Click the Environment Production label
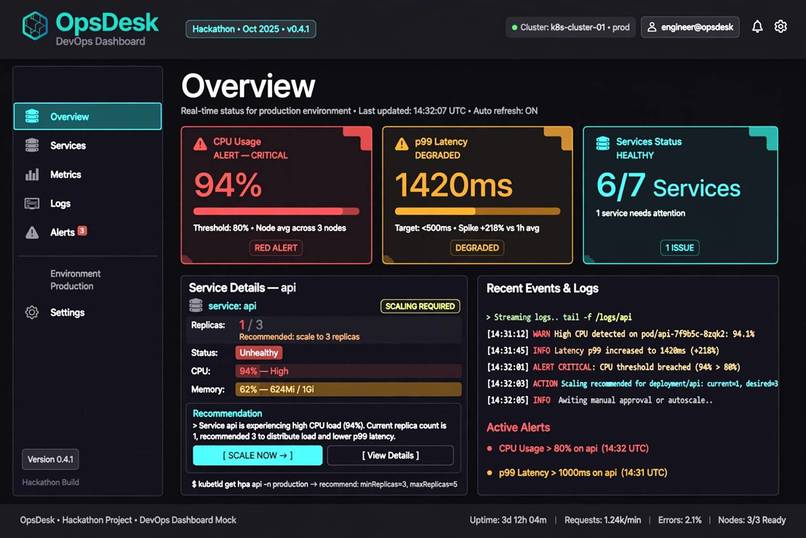 tap(75, 280)
